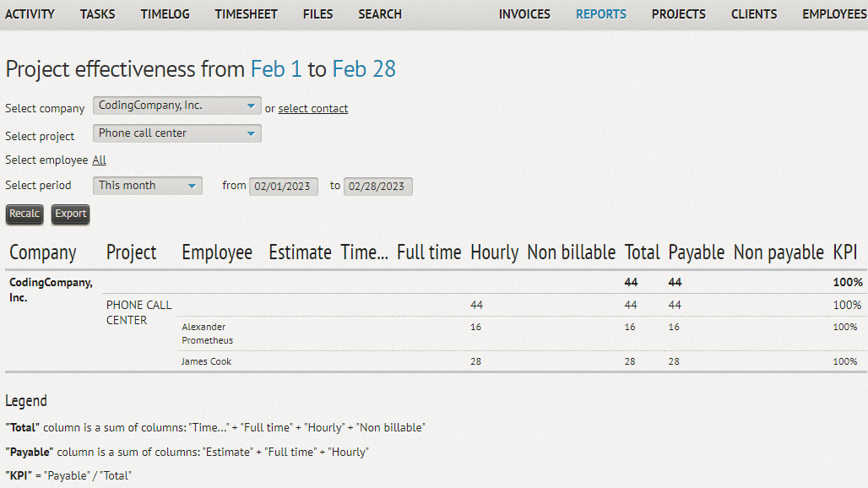Expand the This month period dropdown
This screenshot has width=868, height=488.
[148, 186]
